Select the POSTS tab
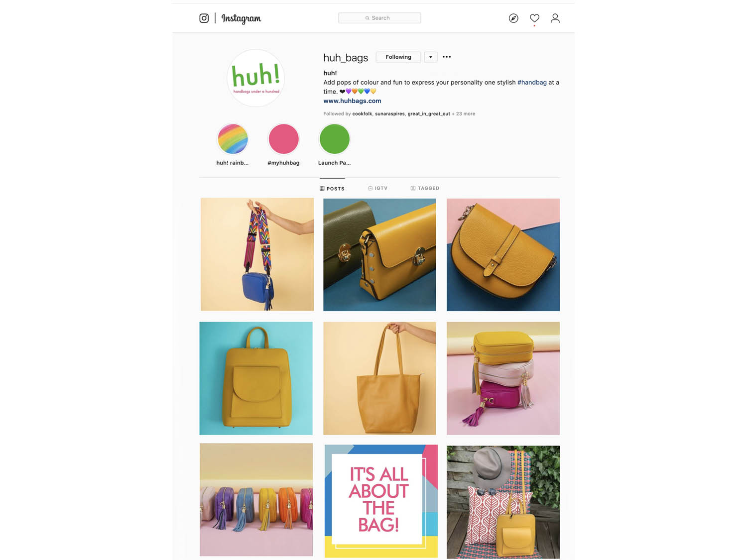The image size is (747, 560). pyautogui.click(x=332, y=189)
